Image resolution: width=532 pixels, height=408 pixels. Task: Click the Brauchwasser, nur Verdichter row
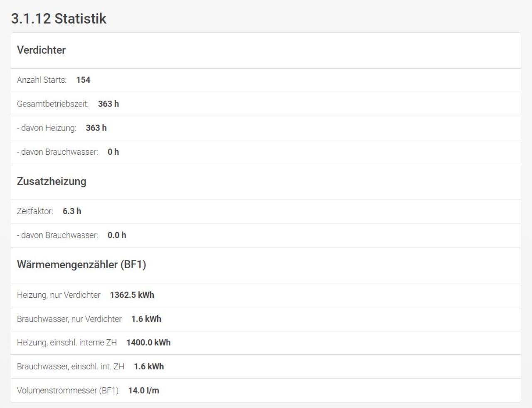266,319
